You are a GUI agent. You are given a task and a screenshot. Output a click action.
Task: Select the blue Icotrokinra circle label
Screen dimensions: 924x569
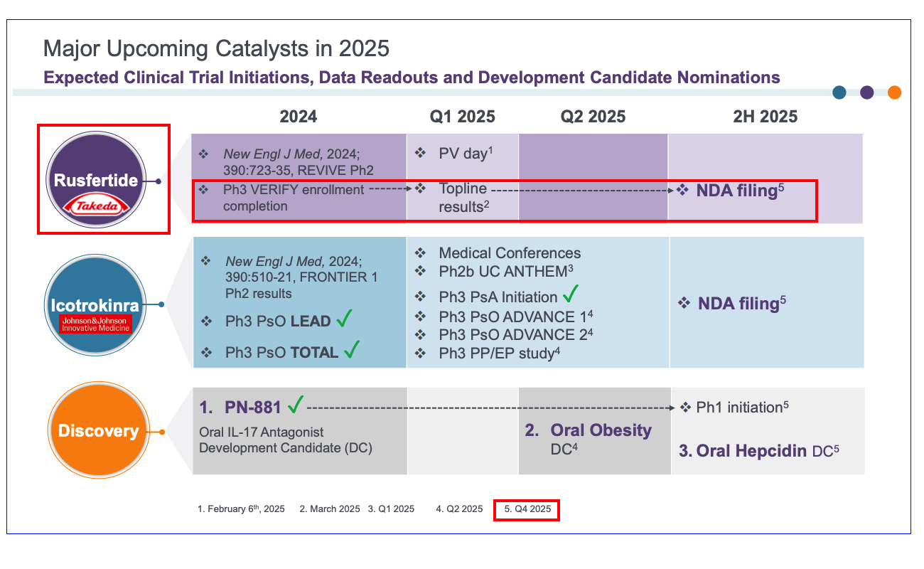[x=95, y=306]
